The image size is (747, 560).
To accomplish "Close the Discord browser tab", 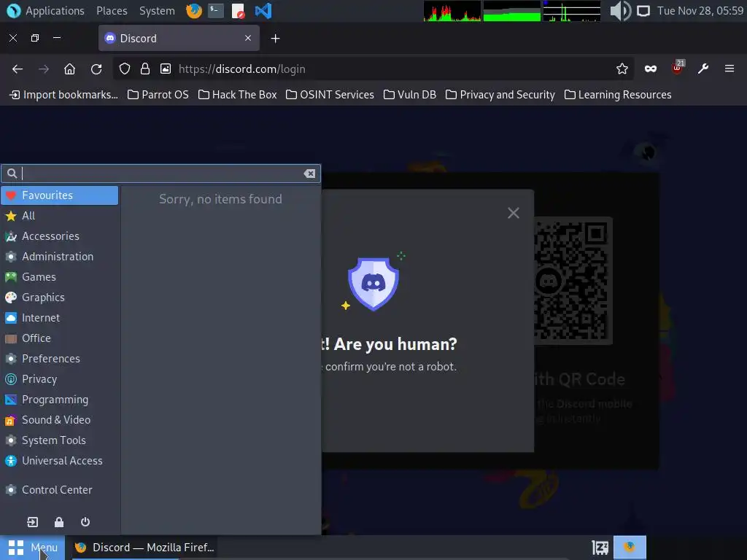I will coord(248,38).
